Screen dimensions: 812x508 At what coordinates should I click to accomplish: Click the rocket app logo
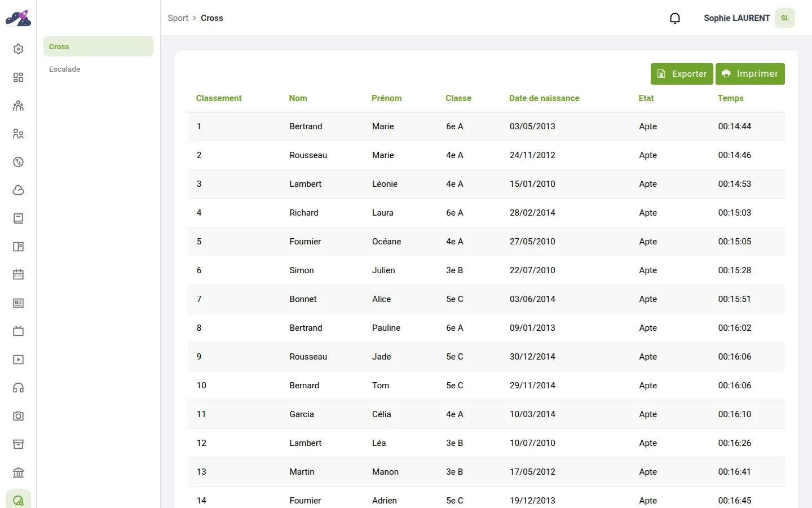tap(18, 18)
